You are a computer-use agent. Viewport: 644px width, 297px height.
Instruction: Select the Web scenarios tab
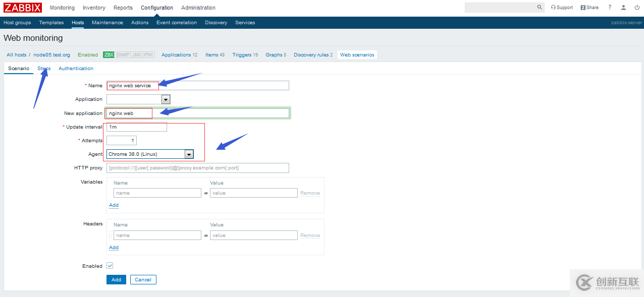pos(357,55)
